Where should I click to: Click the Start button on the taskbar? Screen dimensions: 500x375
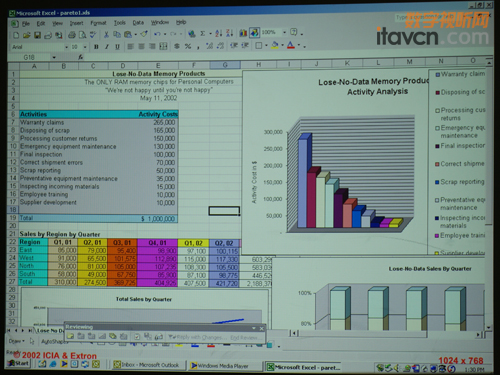pyautogui.click(x=18, y=363)
